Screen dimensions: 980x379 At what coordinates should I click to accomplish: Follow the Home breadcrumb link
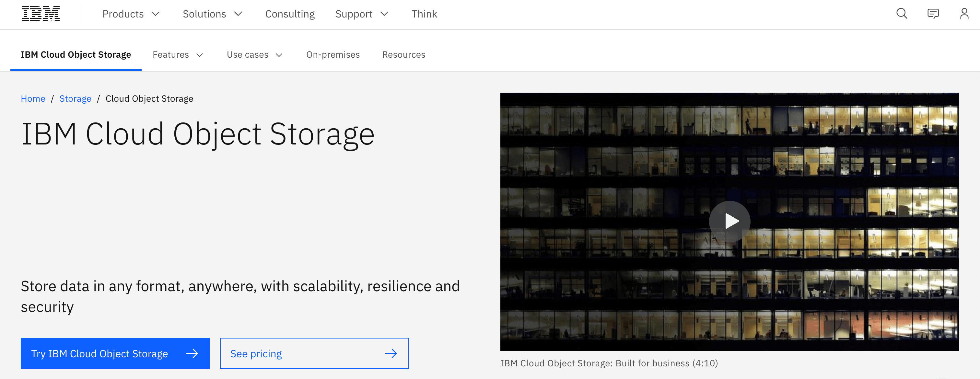coord(33,99)
